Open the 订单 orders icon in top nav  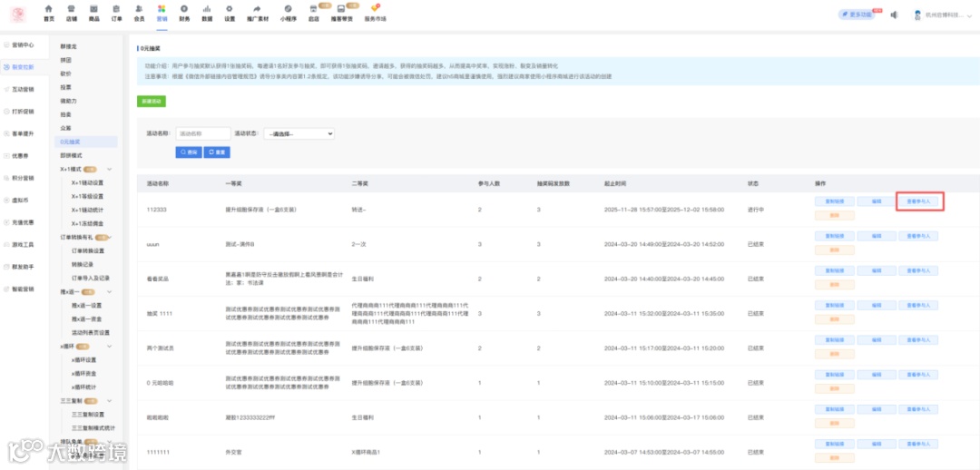[x=116, y=9]
